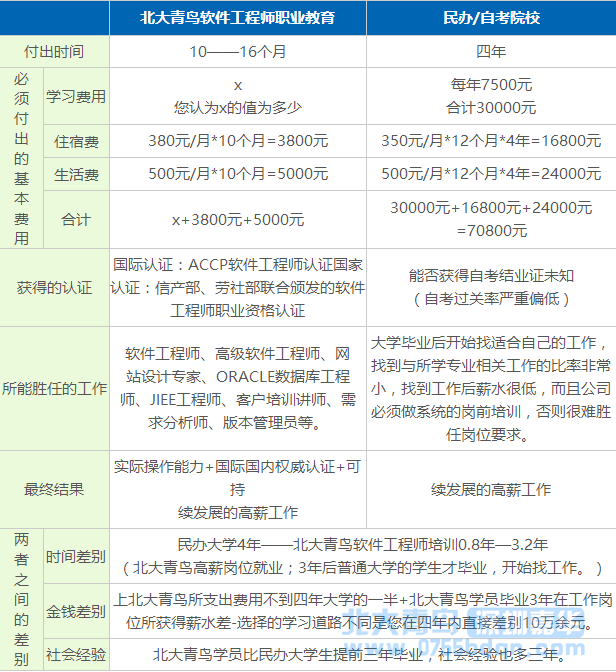Click the 70800元 total cost cell
Screen dimensions: 616x672
click(490, 219)
